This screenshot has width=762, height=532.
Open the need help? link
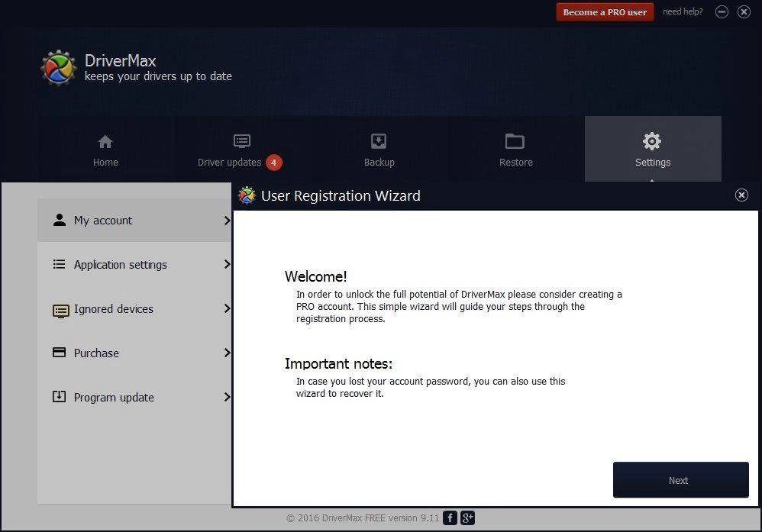(683, 11)
